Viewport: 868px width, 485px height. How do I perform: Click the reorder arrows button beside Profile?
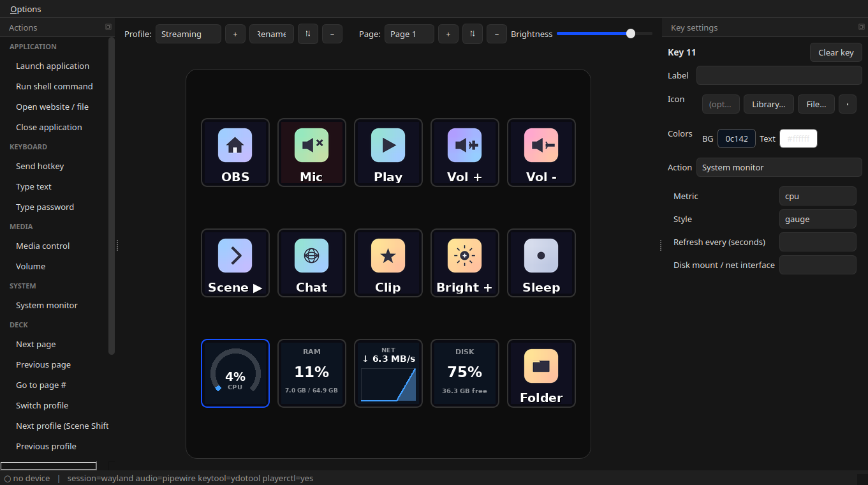tap(308, 34)
